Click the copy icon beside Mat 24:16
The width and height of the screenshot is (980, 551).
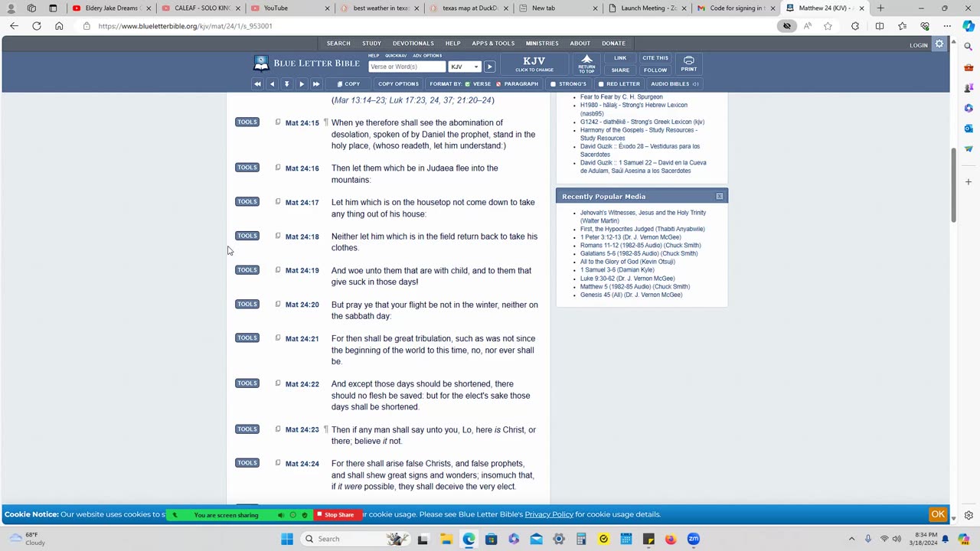click(278, 167)
